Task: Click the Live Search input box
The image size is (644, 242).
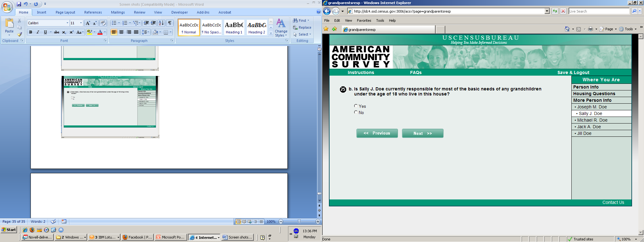Action: pyautogui.click(x=599, y=11)
